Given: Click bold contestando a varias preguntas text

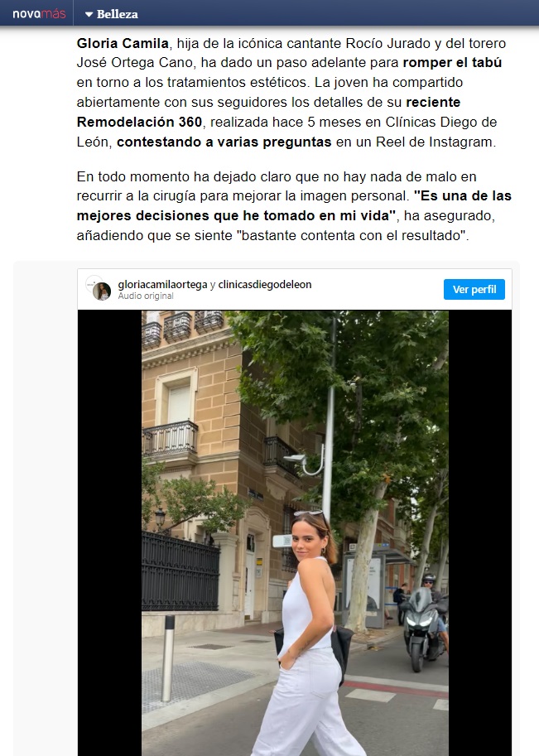Looking at the screenshot, I should (224, 142).
